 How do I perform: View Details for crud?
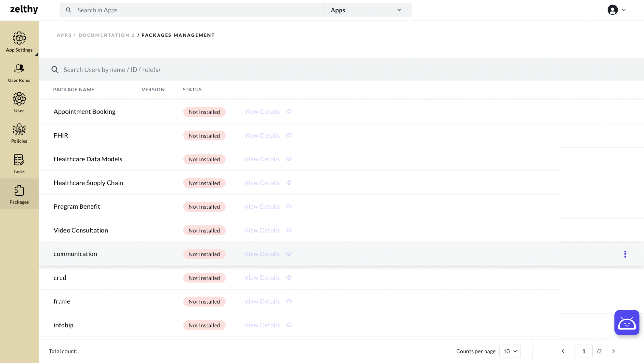click(x=262, y=277)
